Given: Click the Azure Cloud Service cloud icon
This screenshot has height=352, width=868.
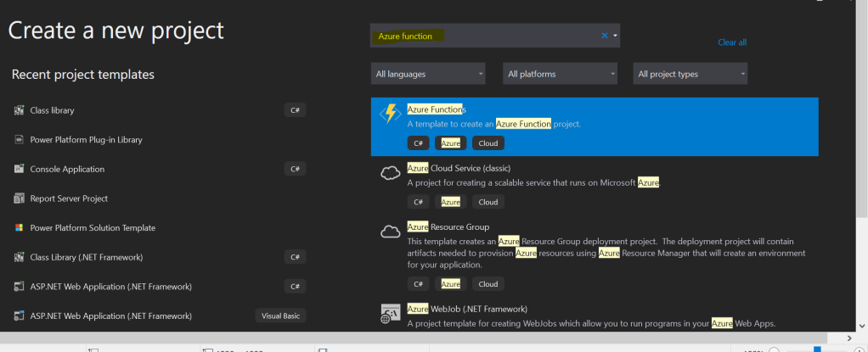Looking at the screenshot, I should pos(390,173).
